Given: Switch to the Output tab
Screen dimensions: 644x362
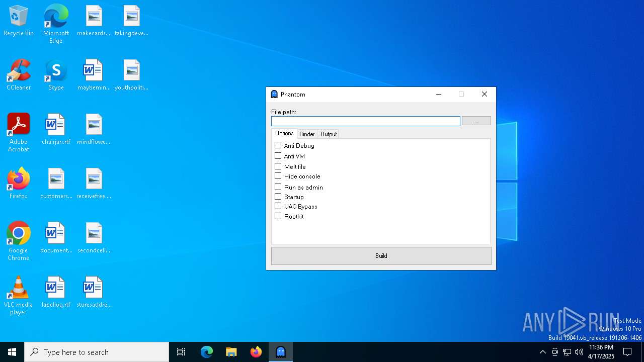Looking at the screenshot, I should coord(329,134).
